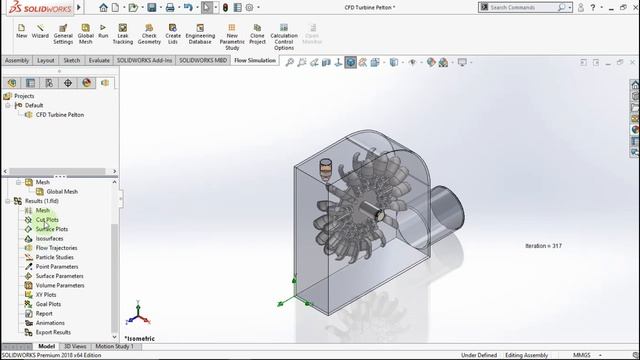
Task: Open the SOLIDWORKS MBD tab
Action: point(203,60)
